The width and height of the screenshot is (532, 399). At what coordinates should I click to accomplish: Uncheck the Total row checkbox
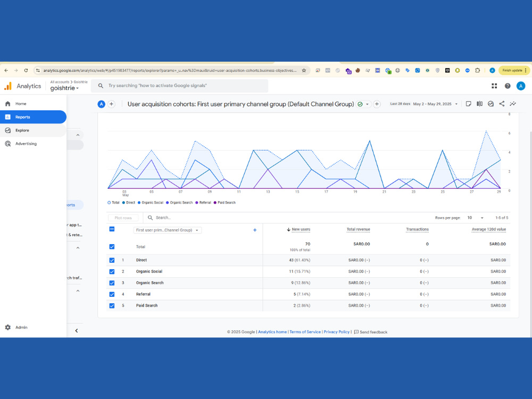[112, 247]
